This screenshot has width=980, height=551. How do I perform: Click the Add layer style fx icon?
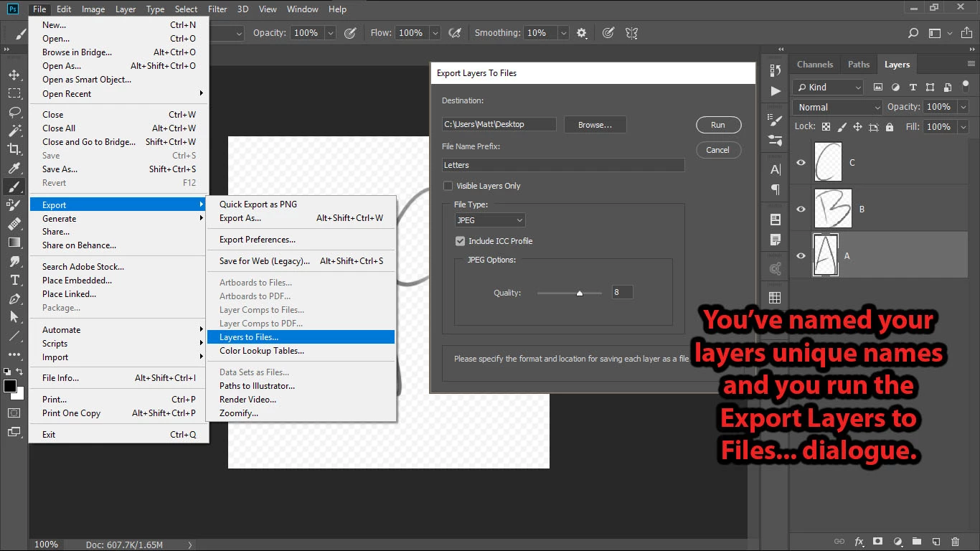pyautogui.click(x=859, y=542)
